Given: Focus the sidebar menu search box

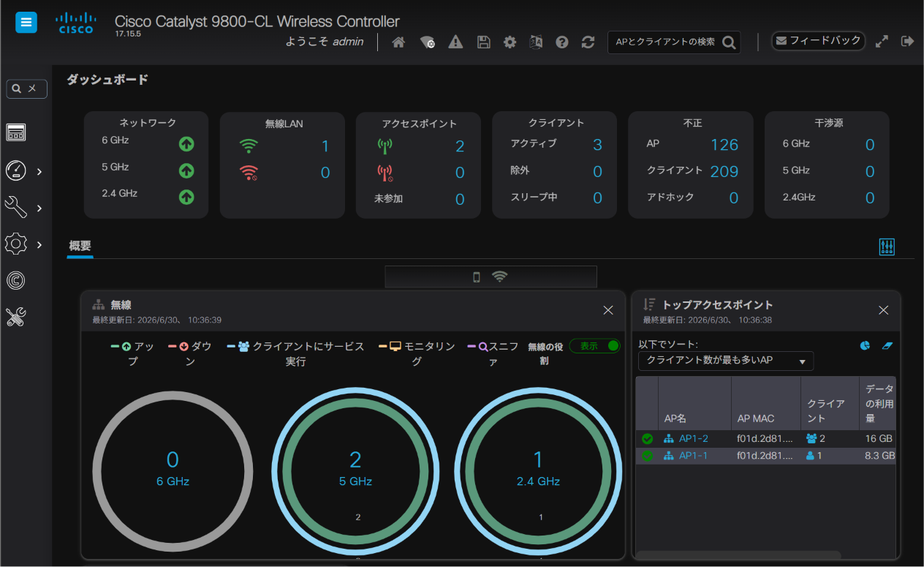Looking at the screenshot, I should pos(27,89).
